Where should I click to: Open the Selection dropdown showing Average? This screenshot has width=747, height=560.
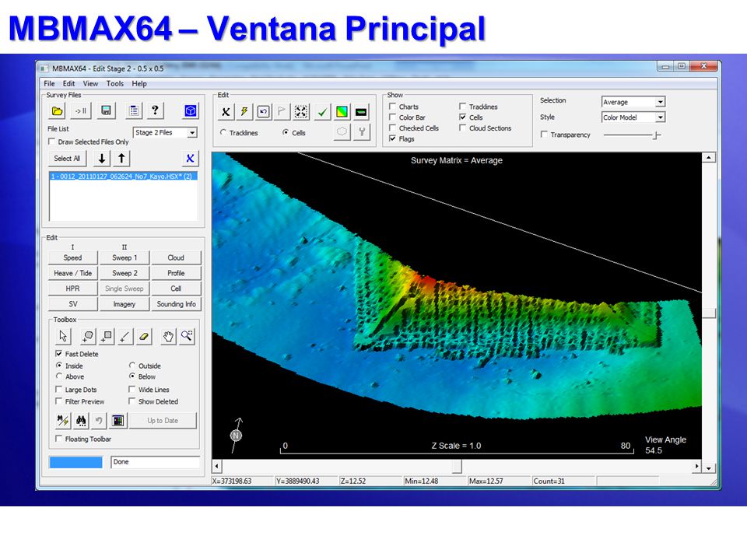tap(633, 102)
